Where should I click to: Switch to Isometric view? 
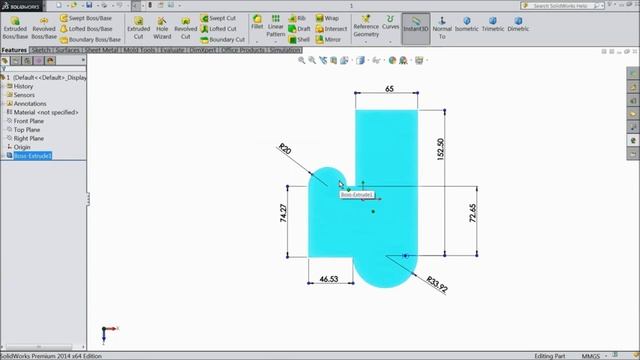467,24
